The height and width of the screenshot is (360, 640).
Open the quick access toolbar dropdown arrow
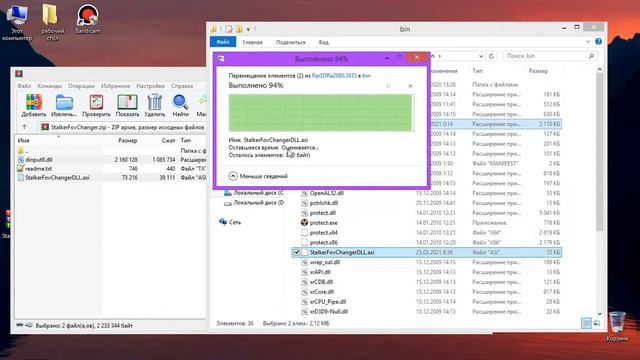(x=248, y=29)
